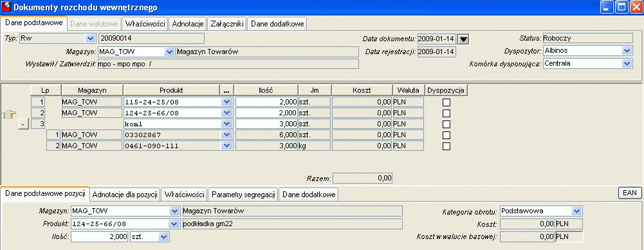Screen dimensions: 644x250
Task: Select product cell 124-25-66/08 in grid
Action: [172, 113]
